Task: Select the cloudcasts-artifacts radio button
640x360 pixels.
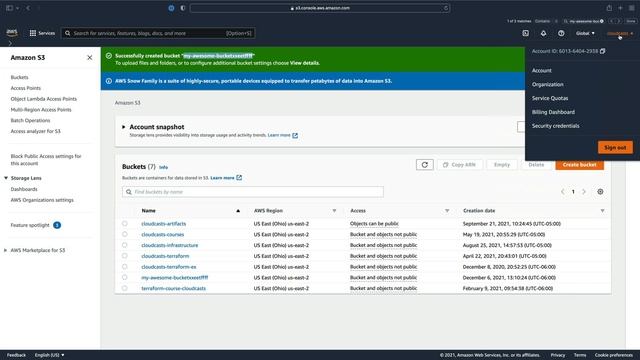Action: (124, 223)
